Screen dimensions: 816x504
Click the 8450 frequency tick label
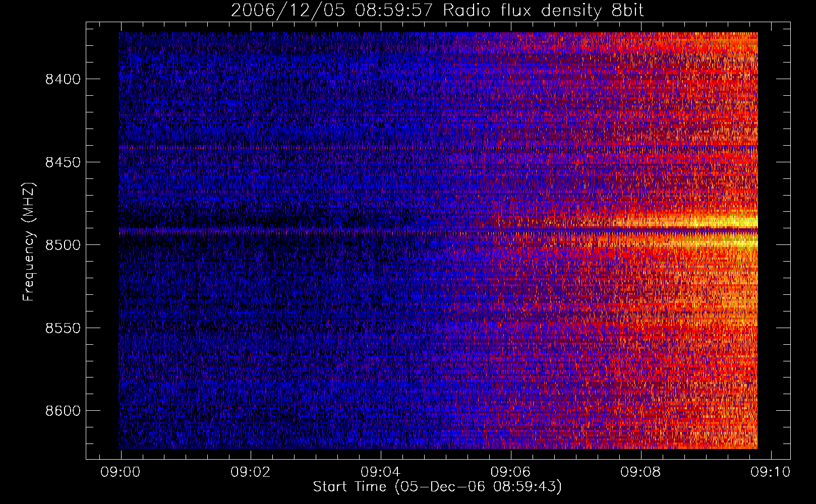click(63, 162)
